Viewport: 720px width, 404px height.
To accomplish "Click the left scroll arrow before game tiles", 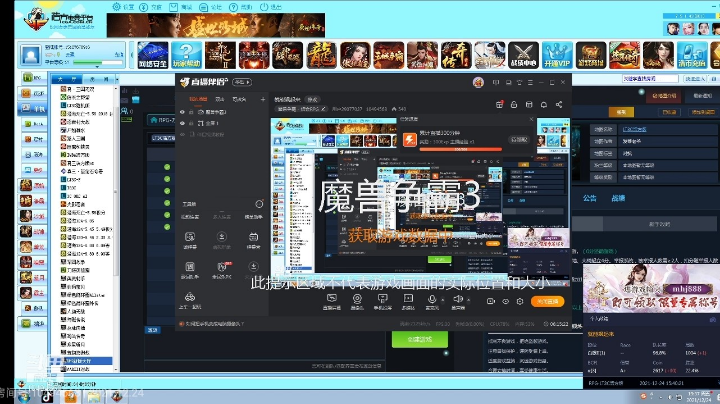I will tap(132, 55).
